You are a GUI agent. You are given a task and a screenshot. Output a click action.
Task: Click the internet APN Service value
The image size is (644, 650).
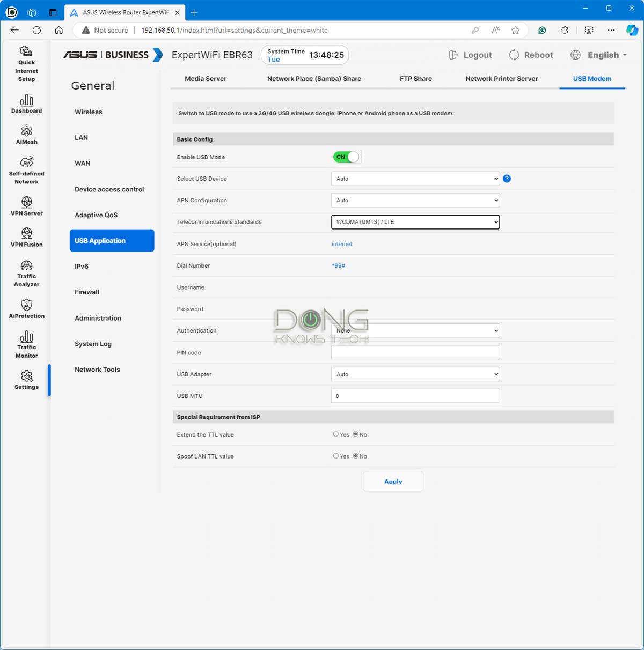point(342,244)
